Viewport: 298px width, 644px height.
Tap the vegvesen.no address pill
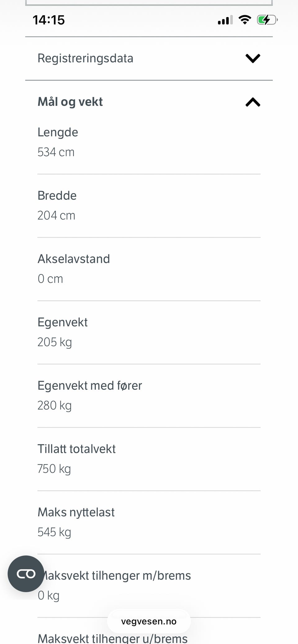point(149,621)
